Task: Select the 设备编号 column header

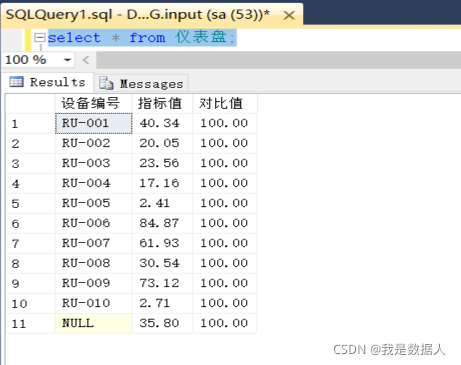Action: (93, 104)
